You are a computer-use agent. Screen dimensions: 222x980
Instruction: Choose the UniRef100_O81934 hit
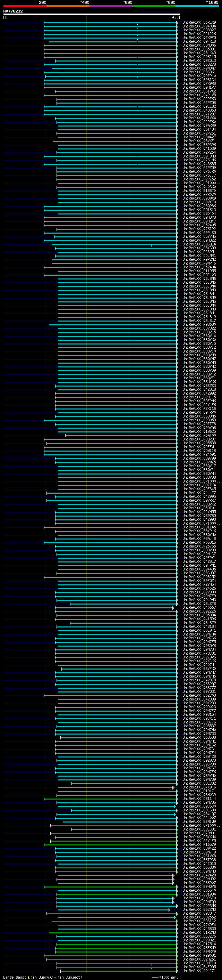coord(199,894)
